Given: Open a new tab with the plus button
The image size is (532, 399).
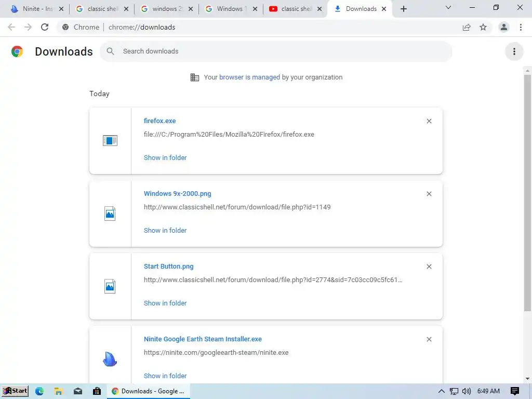Looking at the screenshot, I should coord(403,9).
